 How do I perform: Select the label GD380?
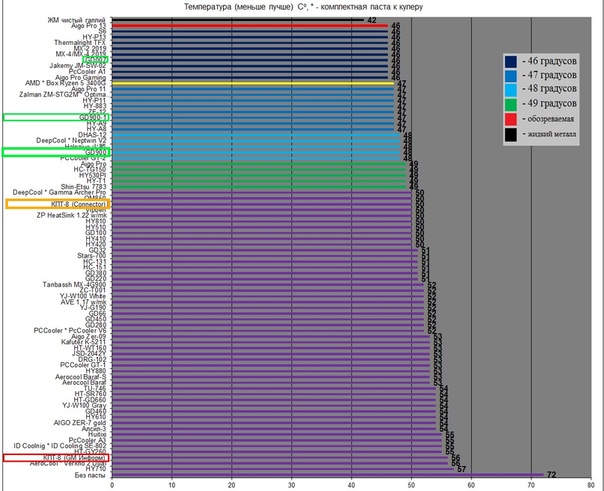pos(95,273)
